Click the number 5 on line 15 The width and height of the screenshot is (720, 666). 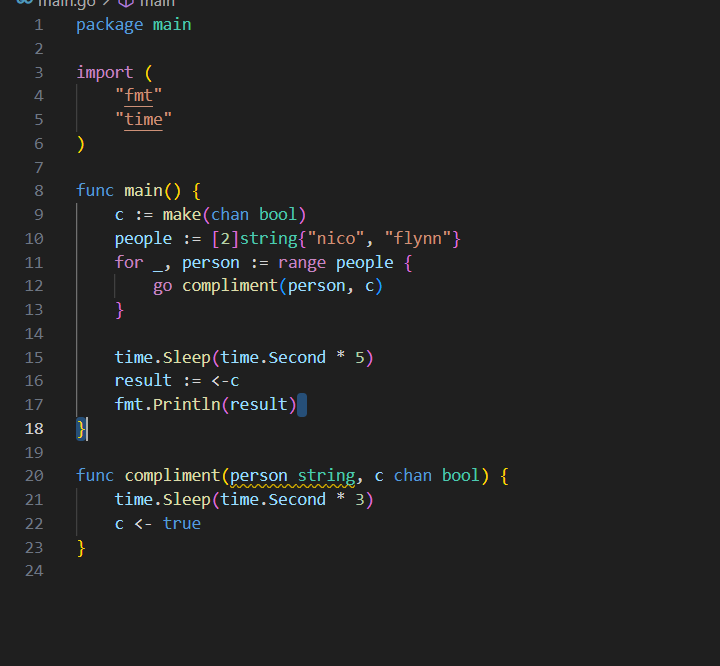[360, 358]
